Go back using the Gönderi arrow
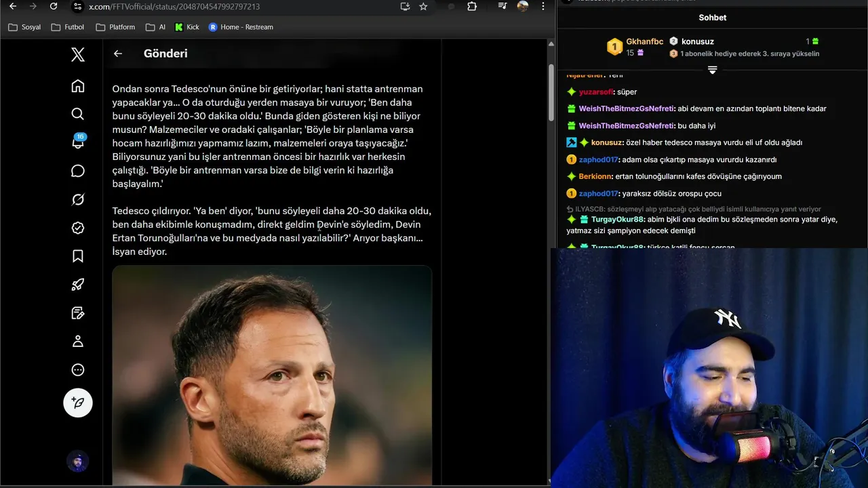Screen dimensions: 868x488 tap(118, 54)
